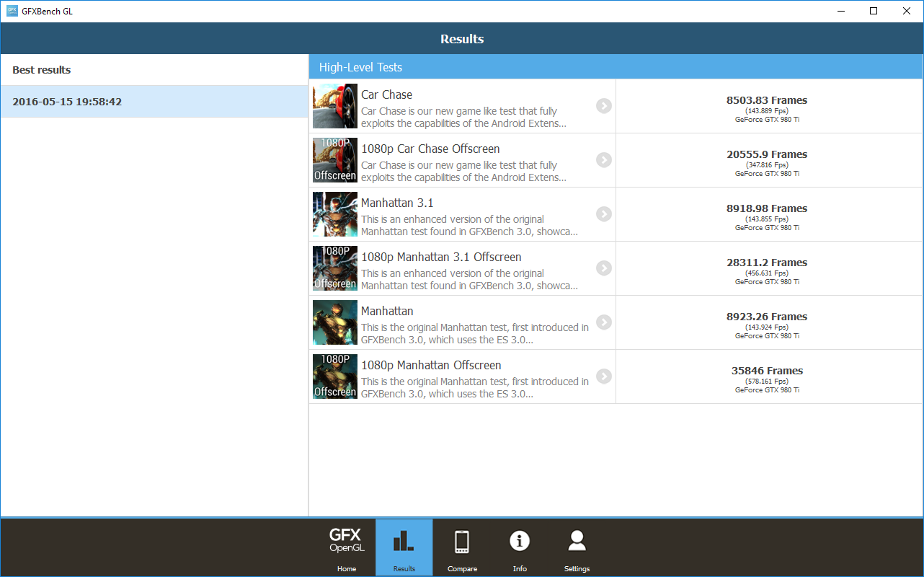Click the 28311.2 Frames result
Screen dimensions: 924x577
(767, 263)
